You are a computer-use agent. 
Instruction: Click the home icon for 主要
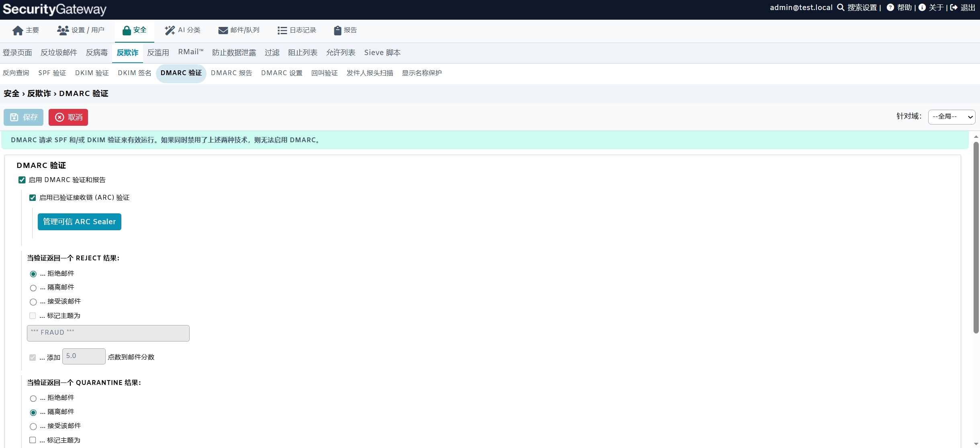[18, 31]
